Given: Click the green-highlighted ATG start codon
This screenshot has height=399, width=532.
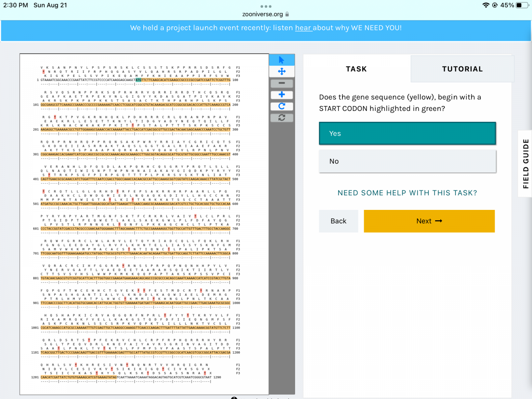Looking at the screenshot, I should point(139,80).
